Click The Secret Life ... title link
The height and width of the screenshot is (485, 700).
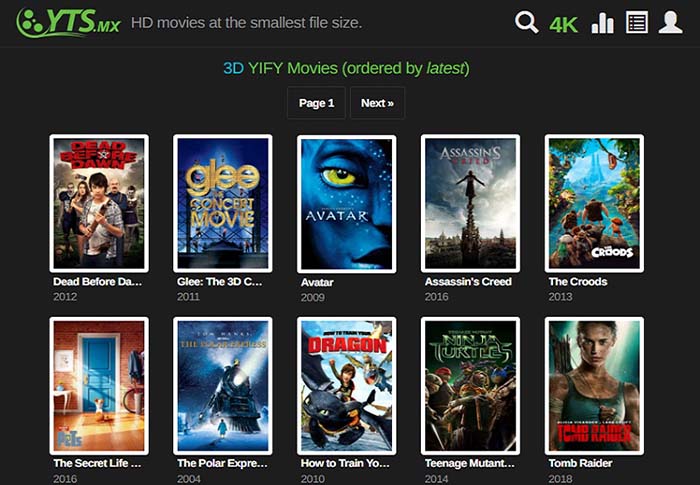pyautogui.click(x=97, y=463)
